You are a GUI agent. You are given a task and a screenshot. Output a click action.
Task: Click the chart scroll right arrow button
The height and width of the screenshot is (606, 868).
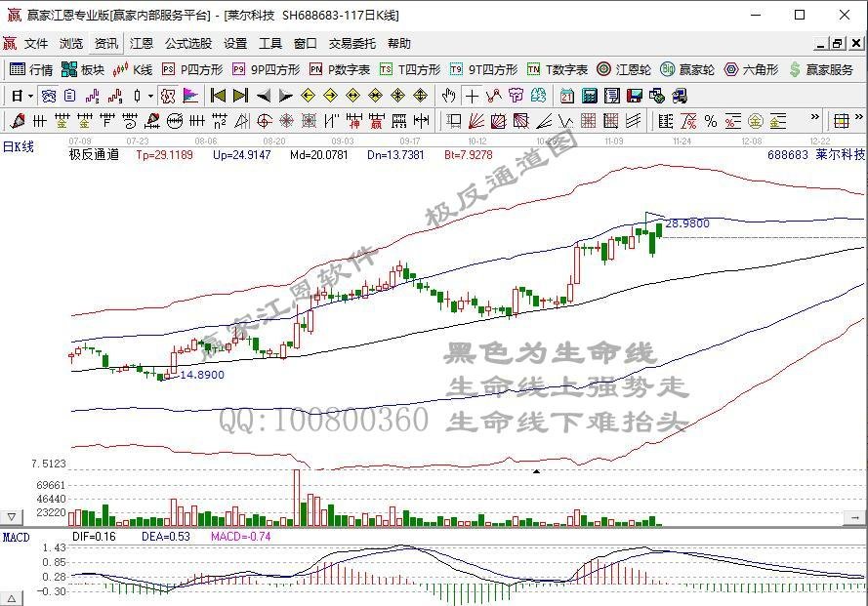coord(854,517)
